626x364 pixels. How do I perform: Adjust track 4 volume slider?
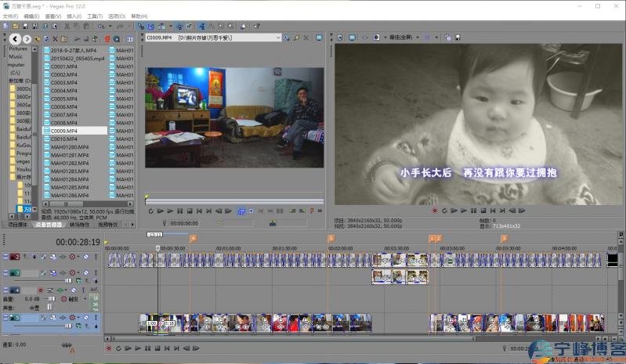50,298
